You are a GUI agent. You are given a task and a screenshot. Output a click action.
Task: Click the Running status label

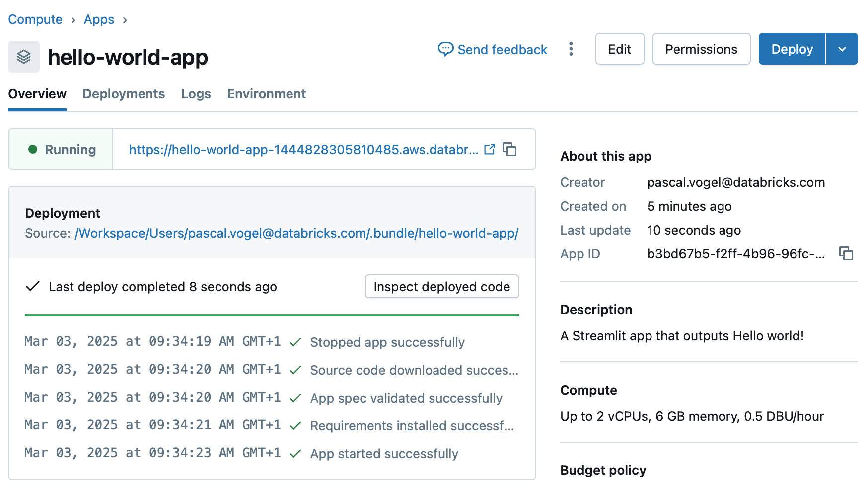[x=70, y=149]
